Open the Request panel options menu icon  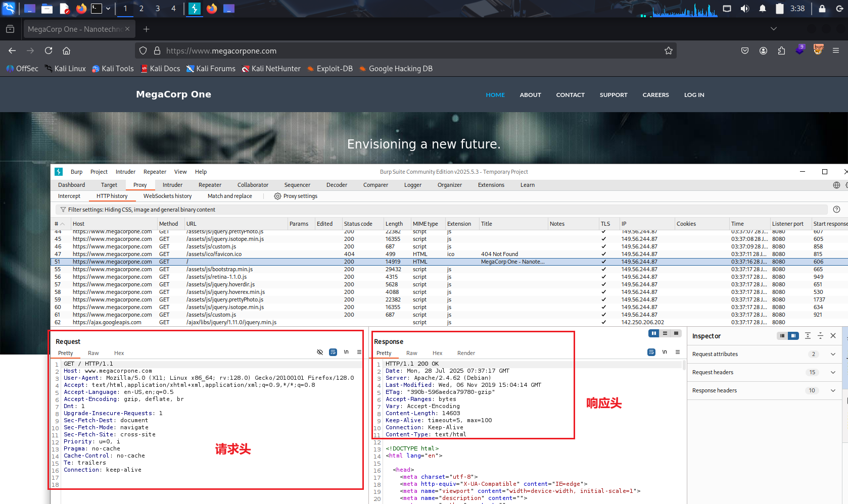359,352
